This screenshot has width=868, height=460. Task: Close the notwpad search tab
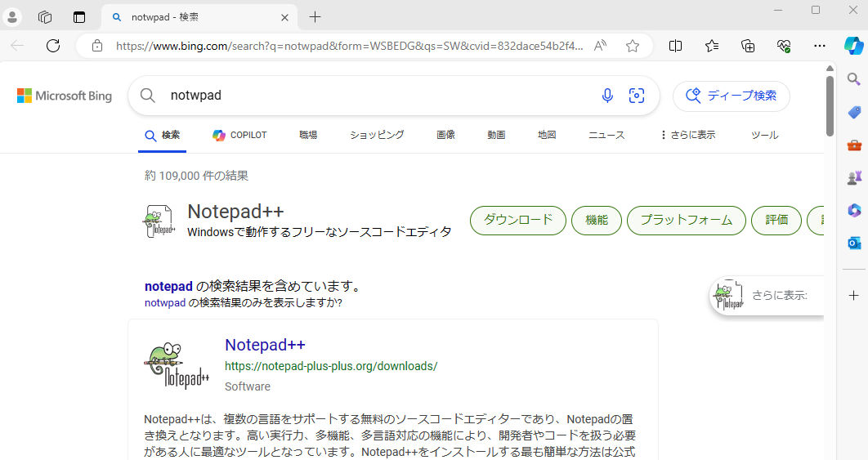pyautogui.click(x=284, y=18)
